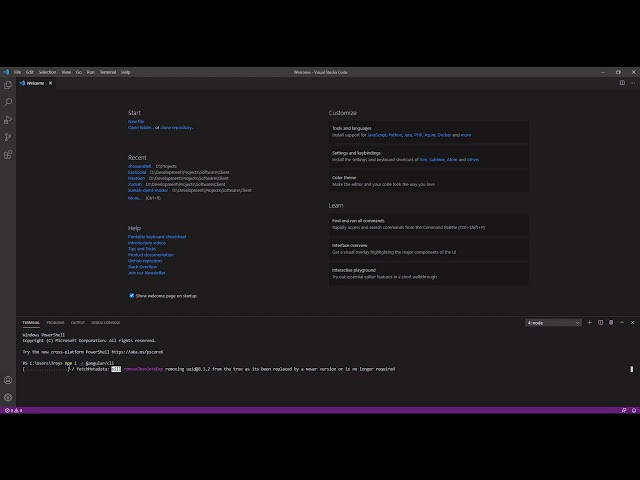
Task: Open notifications bell in status bar
Action: coord(634,410)
